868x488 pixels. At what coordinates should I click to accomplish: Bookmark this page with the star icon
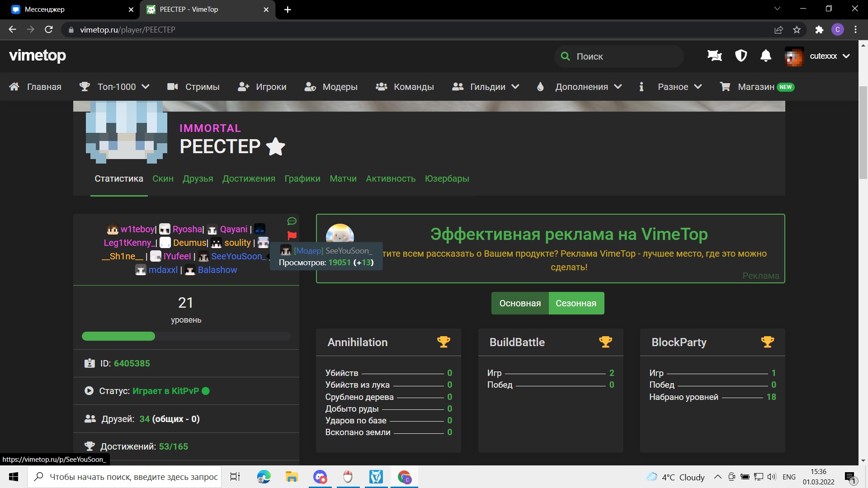click(x=797, y=30)
